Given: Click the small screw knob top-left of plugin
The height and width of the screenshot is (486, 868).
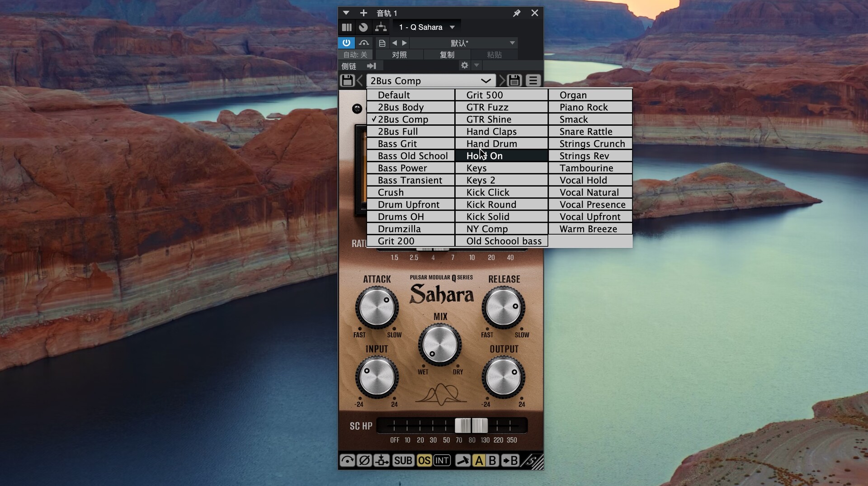Looking at the screenshot, I should pos(357,109).
